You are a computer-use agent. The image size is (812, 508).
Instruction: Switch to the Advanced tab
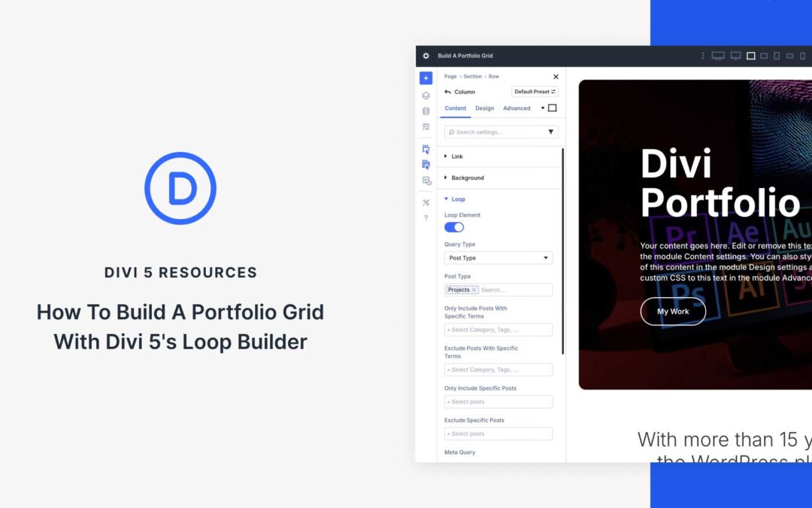[517, 108]
